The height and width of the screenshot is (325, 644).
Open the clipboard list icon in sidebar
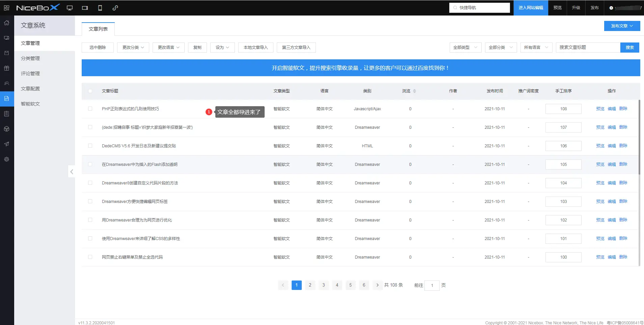tap(6, 114)
